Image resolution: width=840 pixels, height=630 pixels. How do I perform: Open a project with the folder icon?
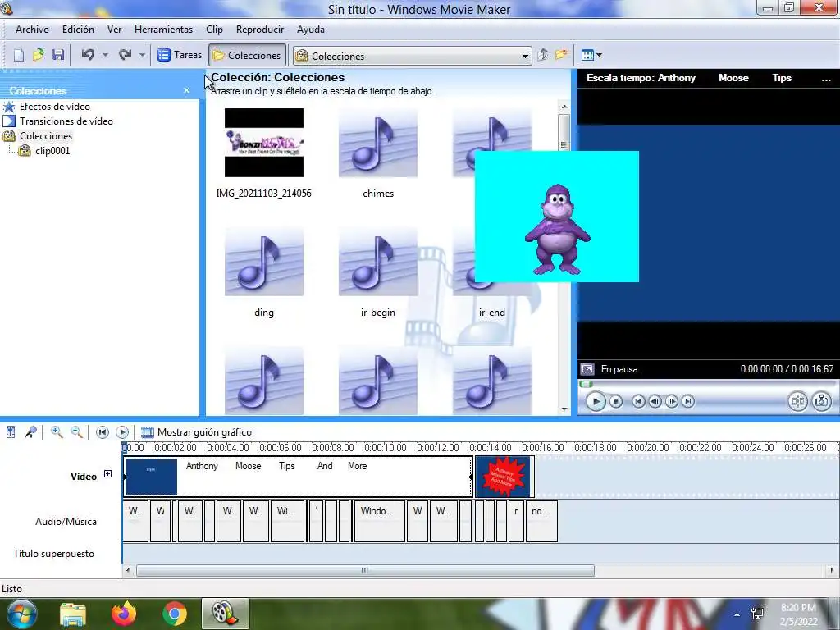tap(39, 55)
